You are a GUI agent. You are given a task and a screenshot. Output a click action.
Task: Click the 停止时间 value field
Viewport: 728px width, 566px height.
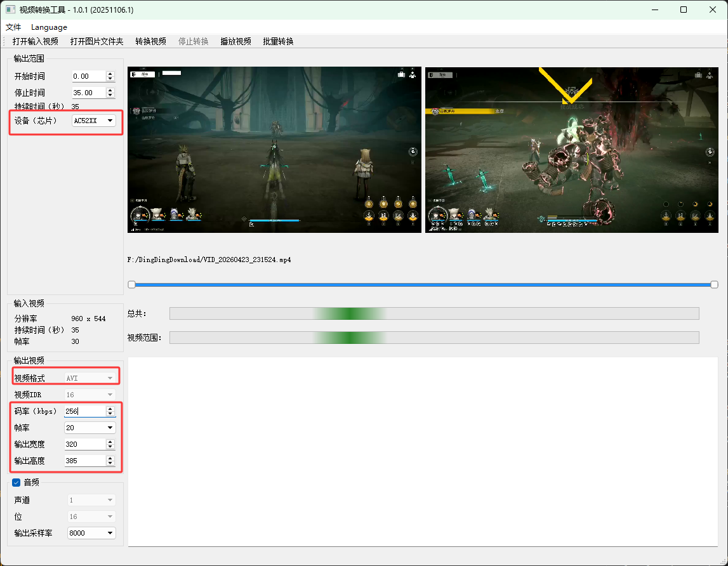click(89, 93)
